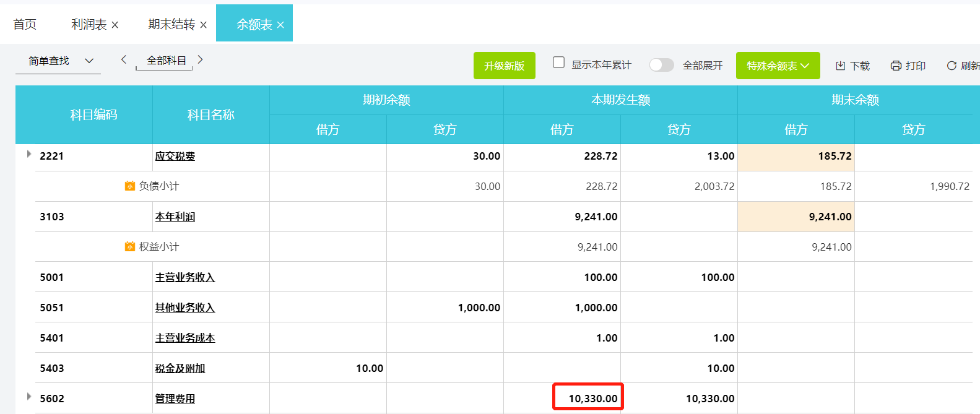Click the 负债小计 subtotal icon

pyautogui.click(x=130, y=186)
